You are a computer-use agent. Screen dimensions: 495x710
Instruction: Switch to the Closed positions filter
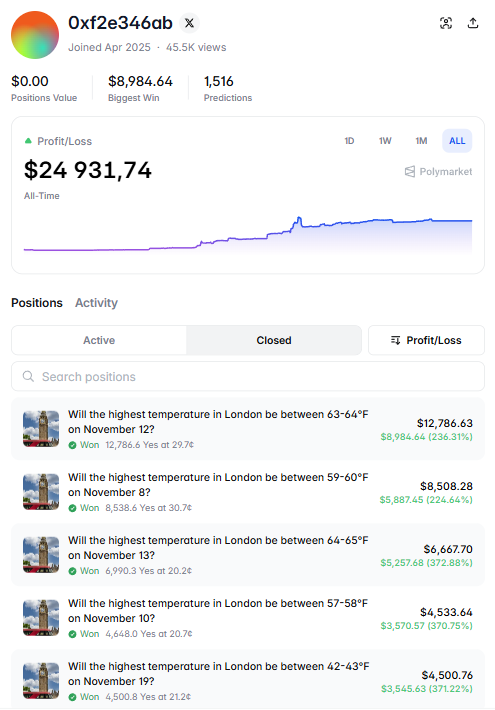point(274,340)
